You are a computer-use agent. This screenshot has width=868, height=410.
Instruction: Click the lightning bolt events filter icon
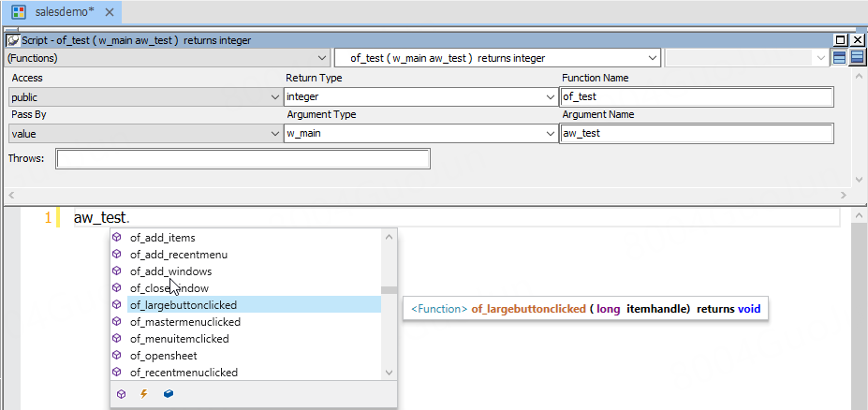(143, 394)
